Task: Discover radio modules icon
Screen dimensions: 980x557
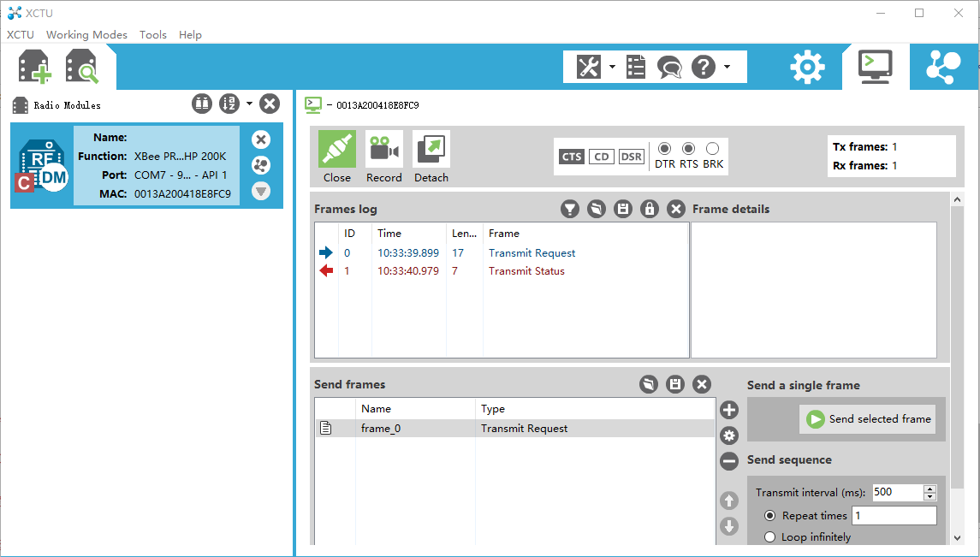Action: point(82,67)
